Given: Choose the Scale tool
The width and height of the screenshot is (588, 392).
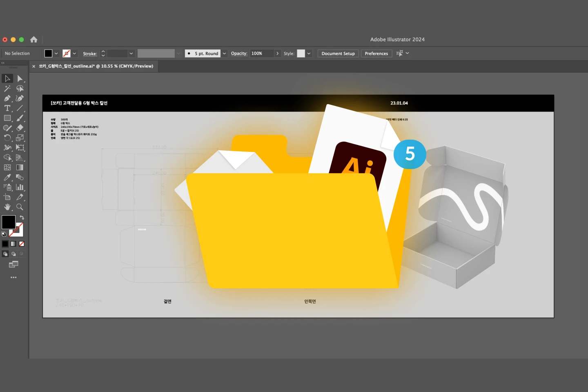Looking at the screenshot, I should (x=20, y=138).
